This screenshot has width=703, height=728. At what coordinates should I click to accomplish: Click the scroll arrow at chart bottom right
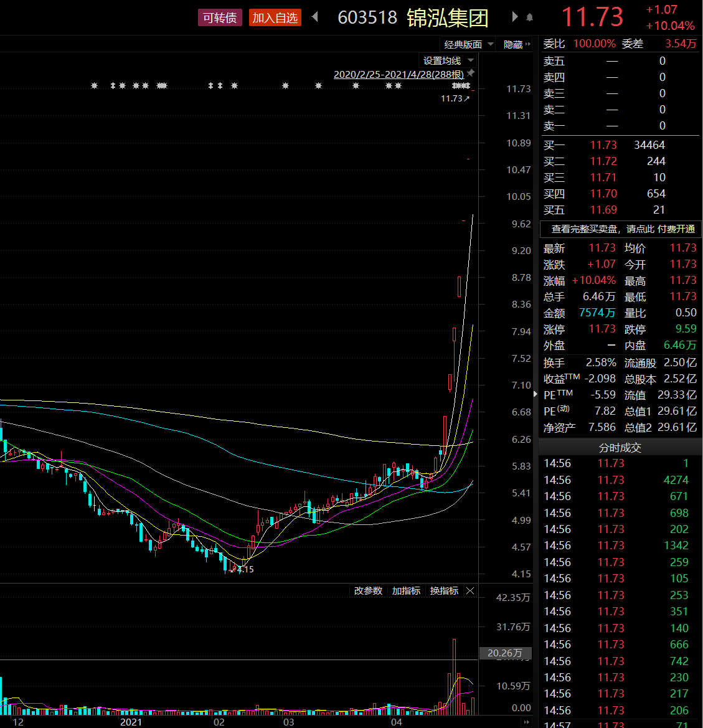tap(526, 722)
